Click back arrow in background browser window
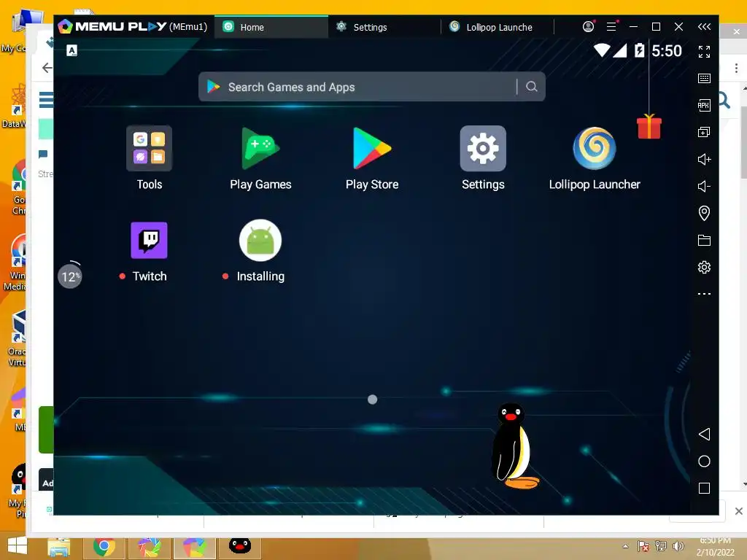This screenshot has height=560, width=747. point(47,68)
